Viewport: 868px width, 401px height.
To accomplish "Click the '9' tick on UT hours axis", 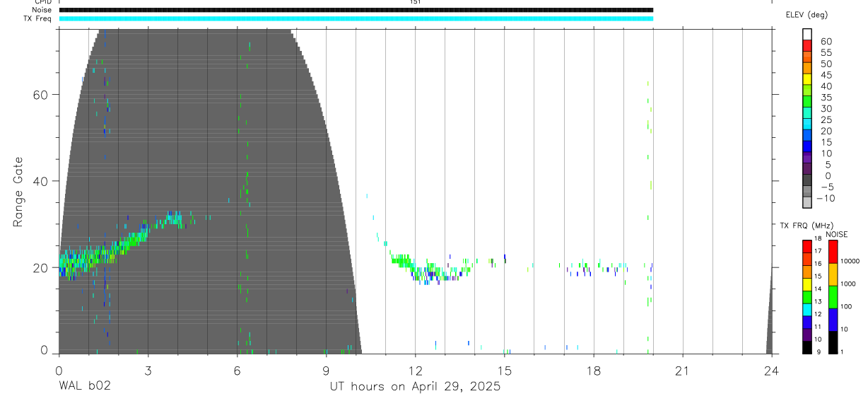I will 326,371.
